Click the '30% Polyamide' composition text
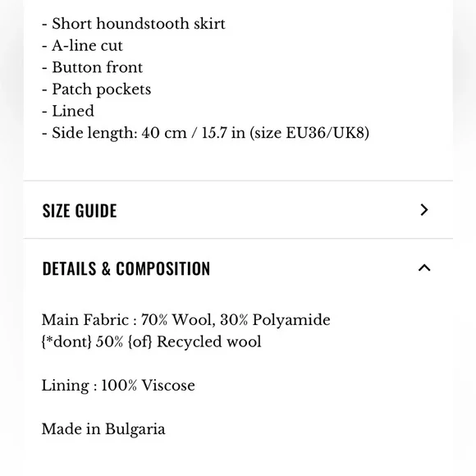The height and width of the screenshot is (476, 476). coord(275,320)
